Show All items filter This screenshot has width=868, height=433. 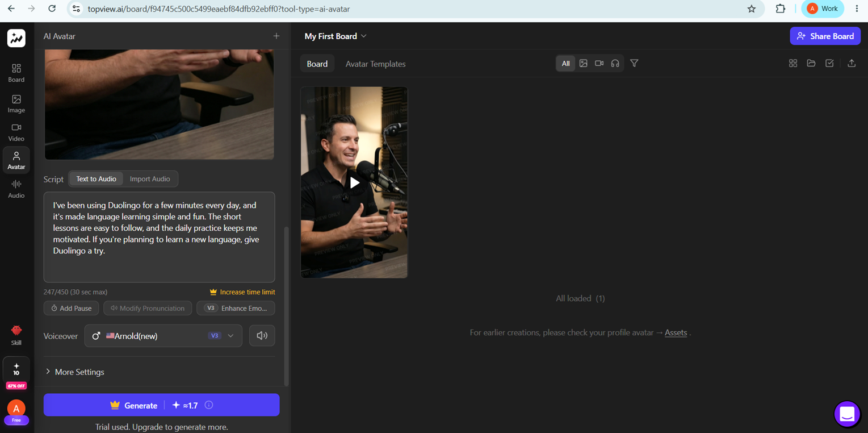pyautogui.click(x=565, y=64)
